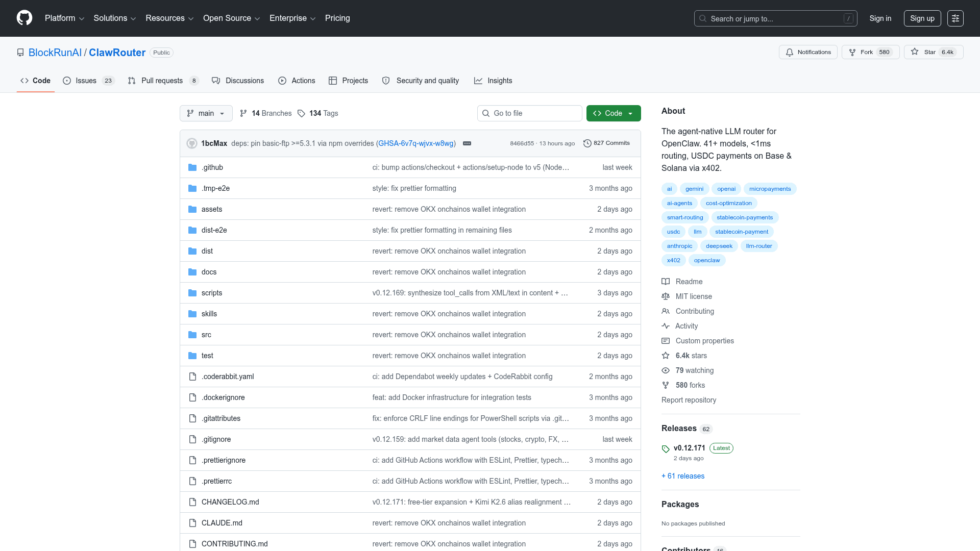Click the .gitignore file icon
980x551 pixels.
pos(192,439)
